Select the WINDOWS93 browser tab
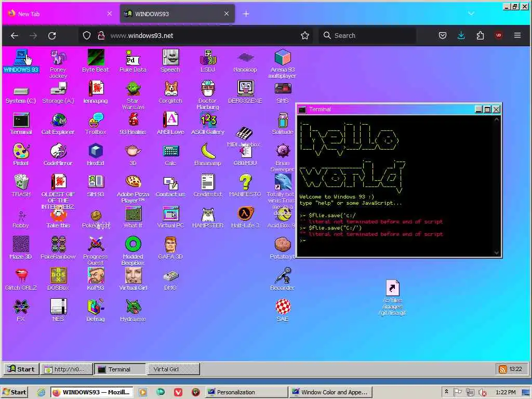This screenshot has width=532, height=399. tap(177, 14)
